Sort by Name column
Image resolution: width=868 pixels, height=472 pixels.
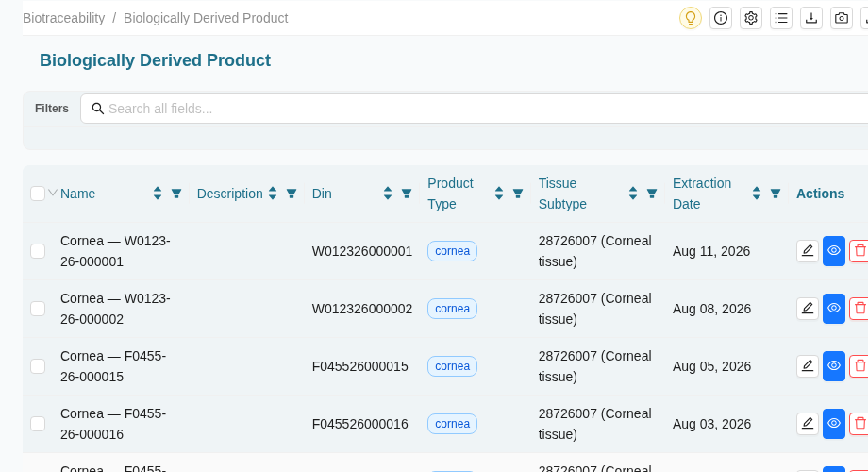[158, 194]
